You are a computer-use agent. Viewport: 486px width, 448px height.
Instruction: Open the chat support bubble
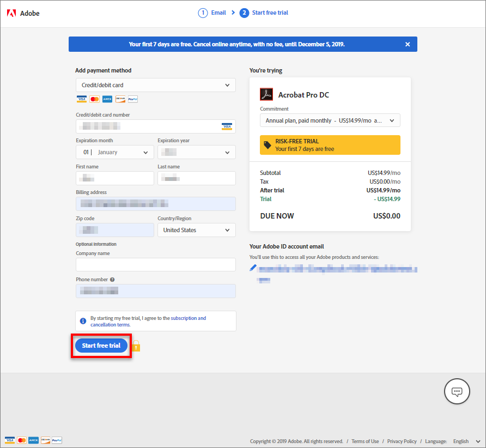tap(457, 391)
